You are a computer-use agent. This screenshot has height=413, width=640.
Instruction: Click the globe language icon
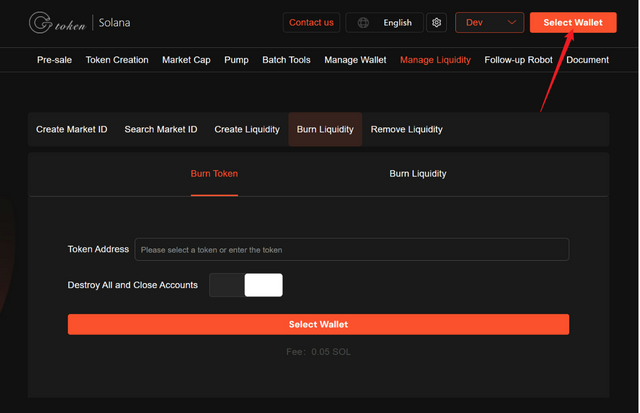click(x=363, y=23)
